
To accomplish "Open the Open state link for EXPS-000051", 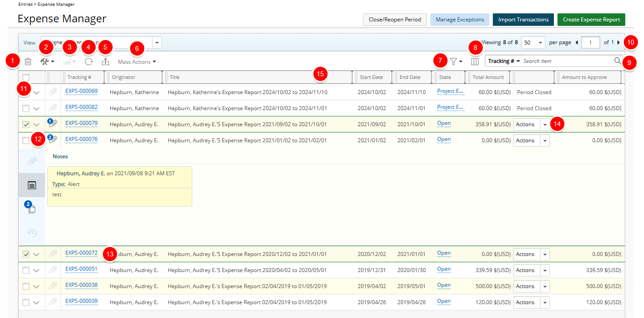I will click(x=444, y=269).
